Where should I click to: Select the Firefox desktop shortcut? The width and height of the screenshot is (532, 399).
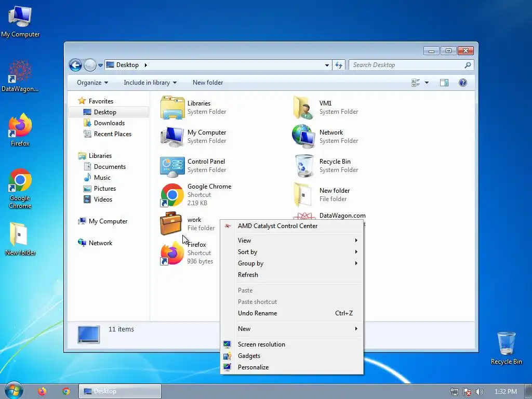click(x=20, y=130)
